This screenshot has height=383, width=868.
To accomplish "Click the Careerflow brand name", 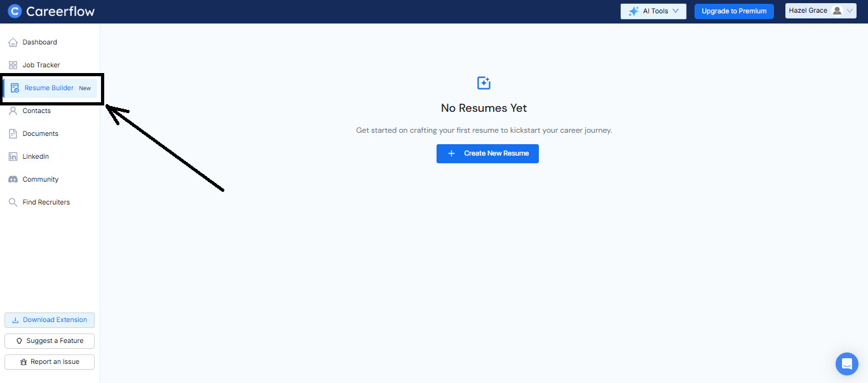I will pyautogui.click(x=60, y=11).
